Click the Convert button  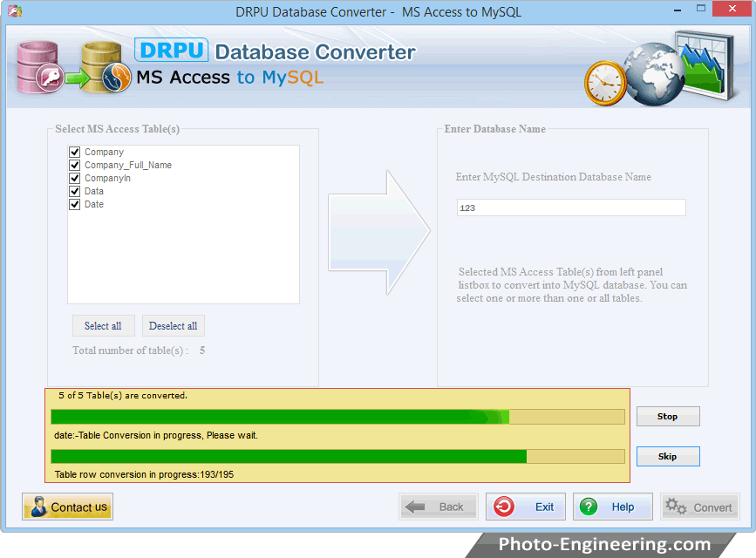pos(699,507)
